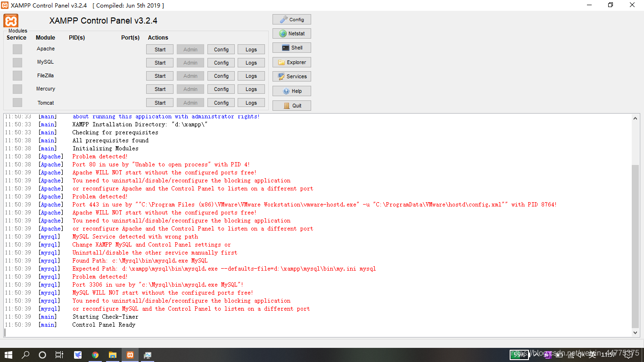Image resolution: width=644 pixels, height=362 pixels.
Task: Click 'Found Path: c:\Mysql\bin\mysqld.exe' line
Action: pos(140,261)
